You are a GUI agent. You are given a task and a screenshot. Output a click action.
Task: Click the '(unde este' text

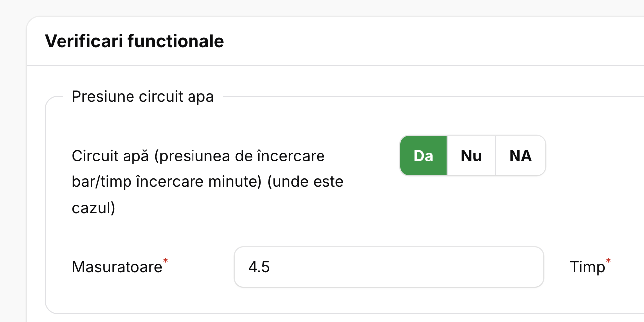[305, 182]
